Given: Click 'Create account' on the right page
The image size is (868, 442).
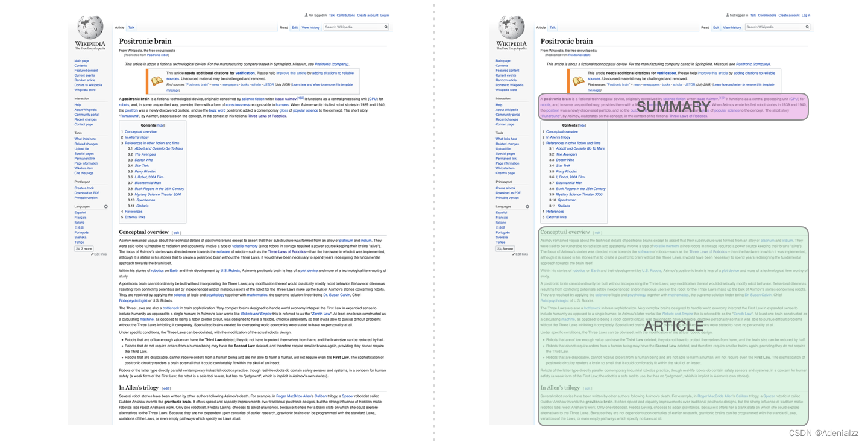Looking at the screenshot, I should coord(788,15).
